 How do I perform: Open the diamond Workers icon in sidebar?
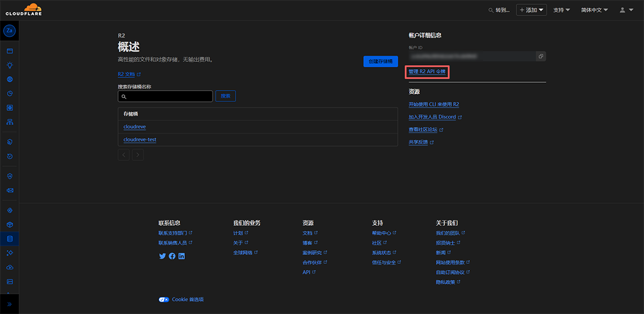coord(10,210)
